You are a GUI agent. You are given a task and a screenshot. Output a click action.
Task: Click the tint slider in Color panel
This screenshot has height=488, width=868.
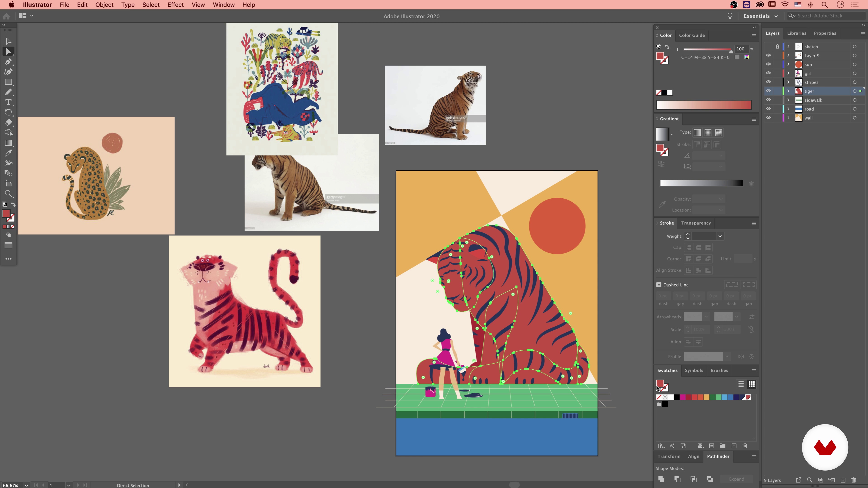(x=707, y=49)
